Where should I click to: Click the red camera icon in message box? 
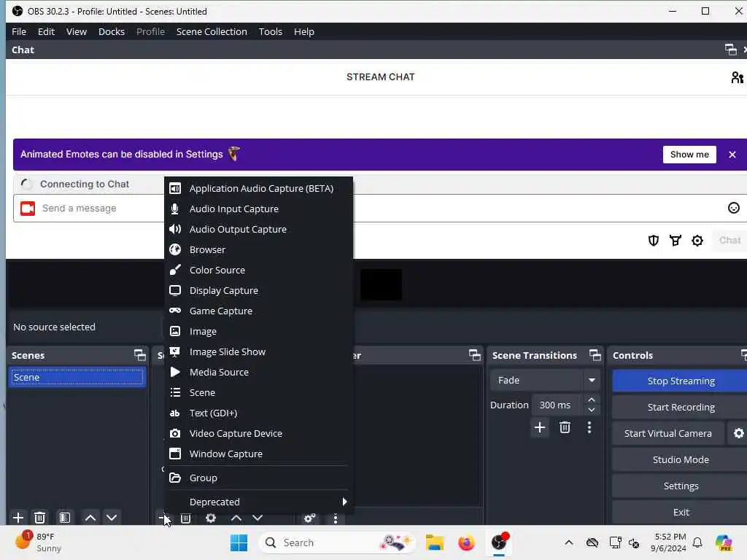(x=28, y=208)
